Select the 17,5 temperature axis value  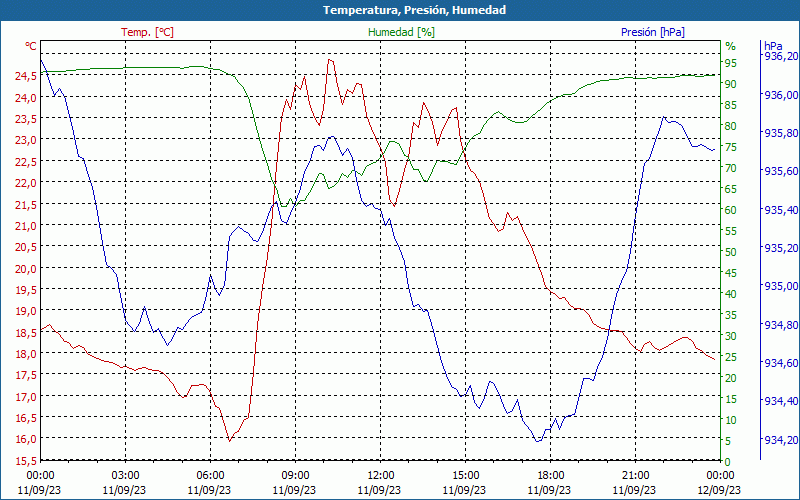click(26, 374)
